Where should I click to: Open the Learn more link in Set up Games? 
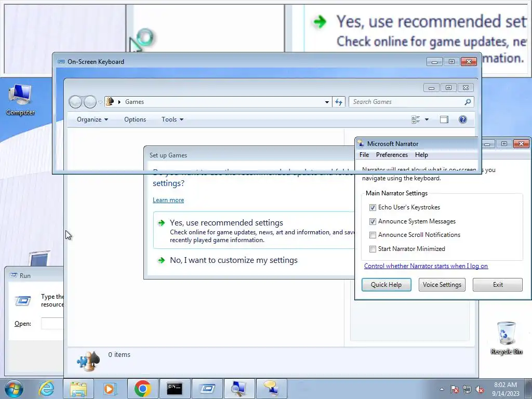click(x=168, y=200)
